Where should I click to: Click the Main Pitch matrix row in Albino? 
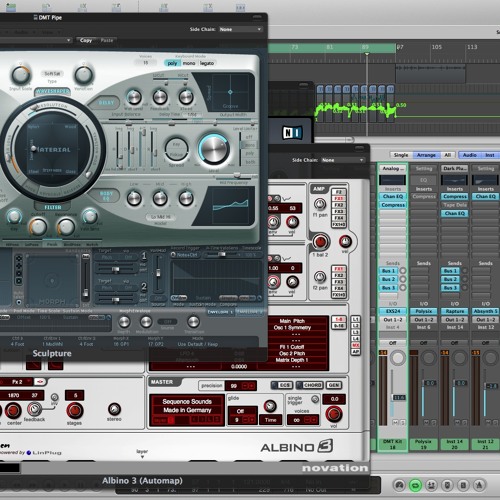[x=292, y=321]
